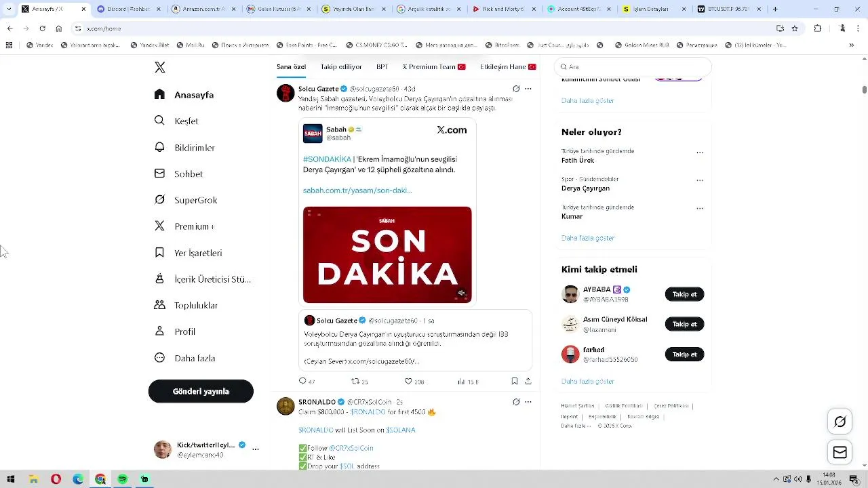
Task: Switch to X Premium Team tab
Action: (434, 67)
